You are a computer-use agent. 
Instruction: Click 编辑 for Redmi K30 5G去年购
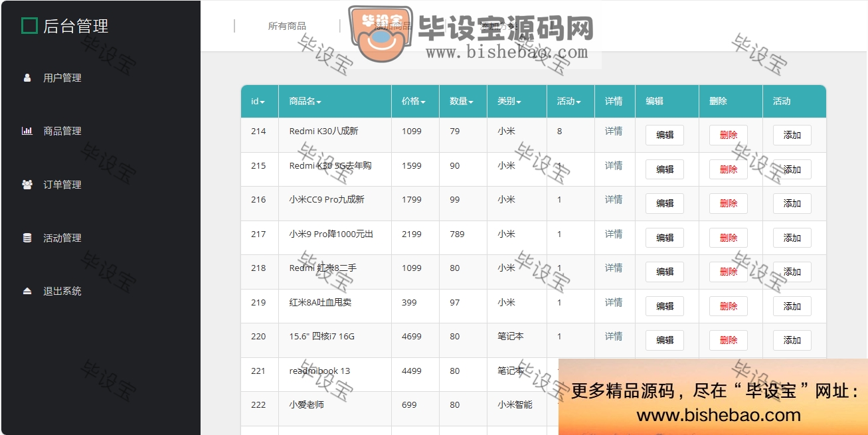pyautogui.click(x=665, y=169)
